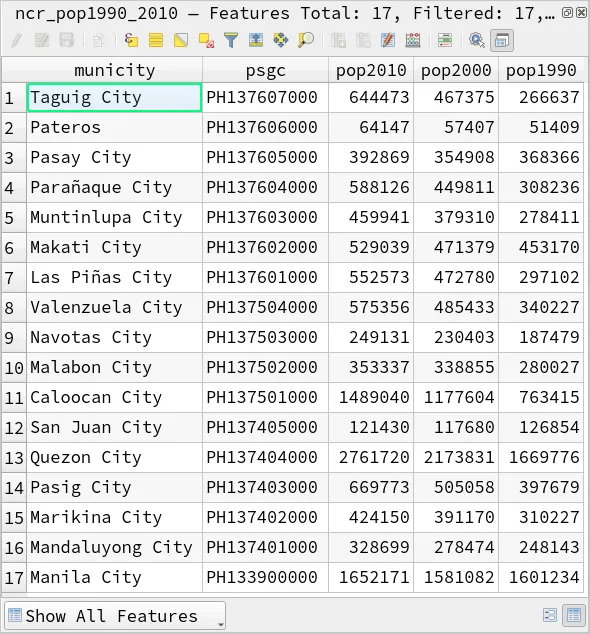Viewport: 590px width, 634px height.
Task: Toggle multi edit mode
Action: 42,40
